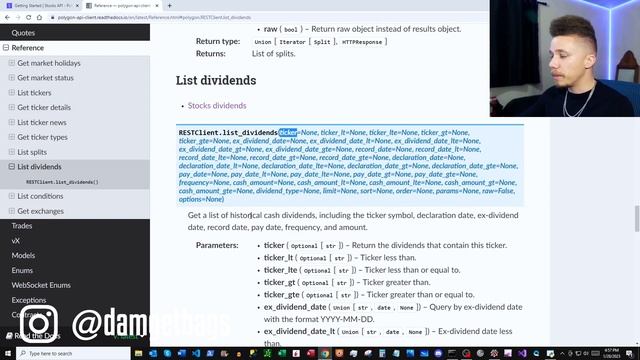The image size is (640, 360).
Task: Click the volume speaker tray icon
Action: [586, 353]
